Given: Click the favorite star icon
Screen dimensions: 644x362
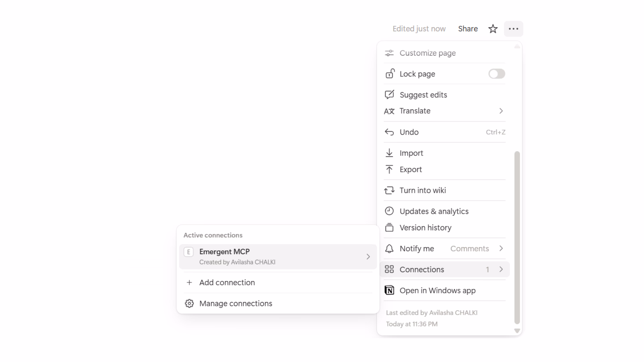Looking at the screenshot, I should pyautogui.click(x=493, y=29).
